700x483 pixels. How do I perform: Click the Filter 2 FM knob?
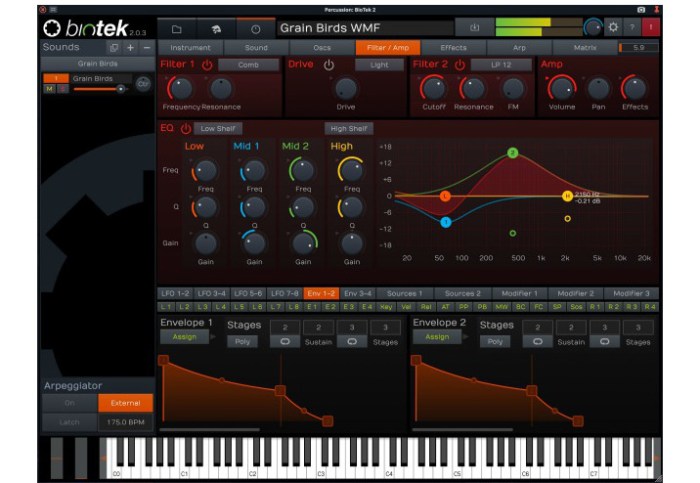513,88
